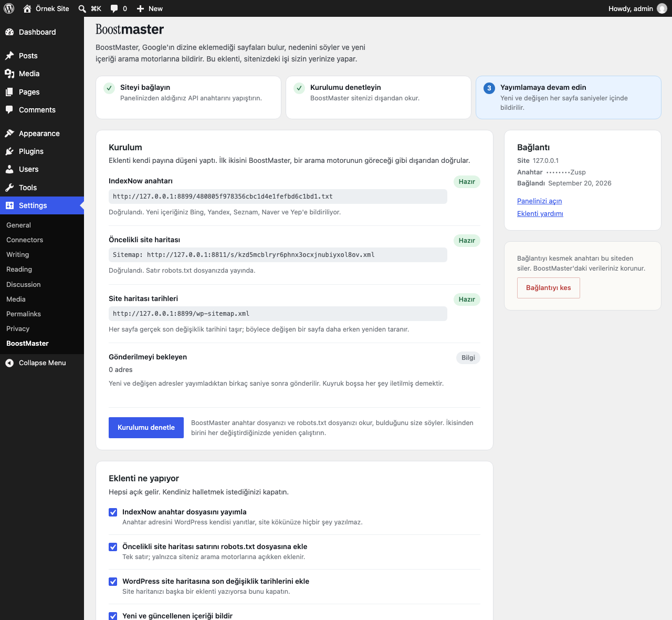Click the '0 adres' queue count text
The height and width of the screenshot is (620, 672).
click(121, 370)
